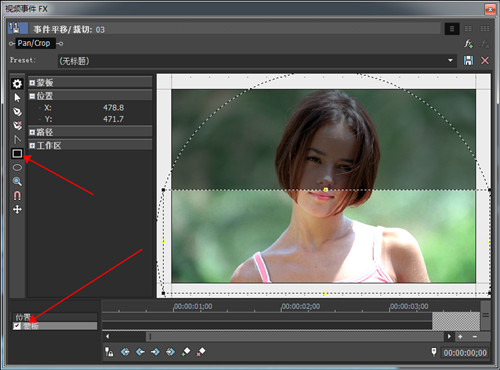This screenshot has height=370, width=500.
Task: Click the mask center yellow handle
Action: [326, 190]
